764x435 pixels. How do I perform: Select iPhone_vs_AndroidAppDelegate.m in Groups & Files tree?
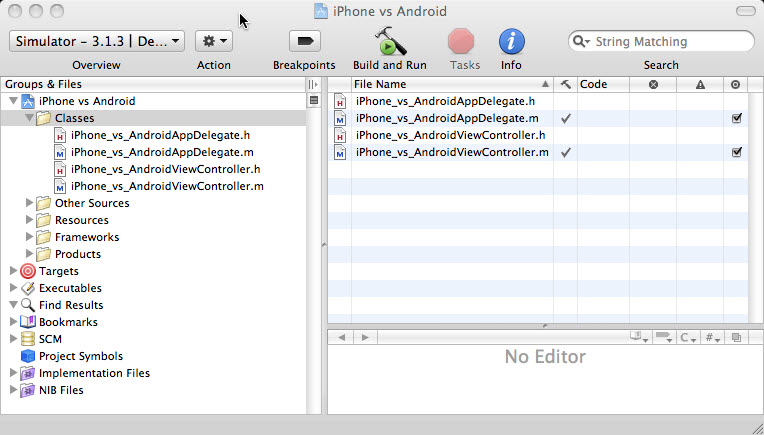pos(162,152)
